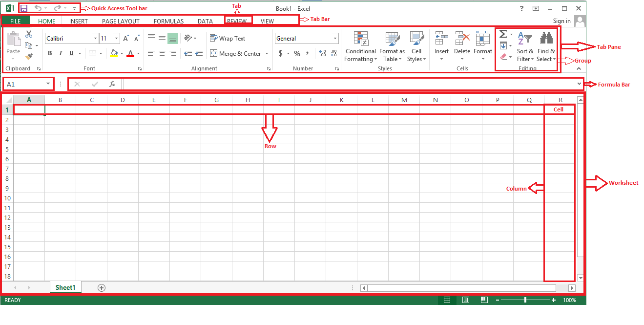Click the AutoSum icon

point(502,34)
